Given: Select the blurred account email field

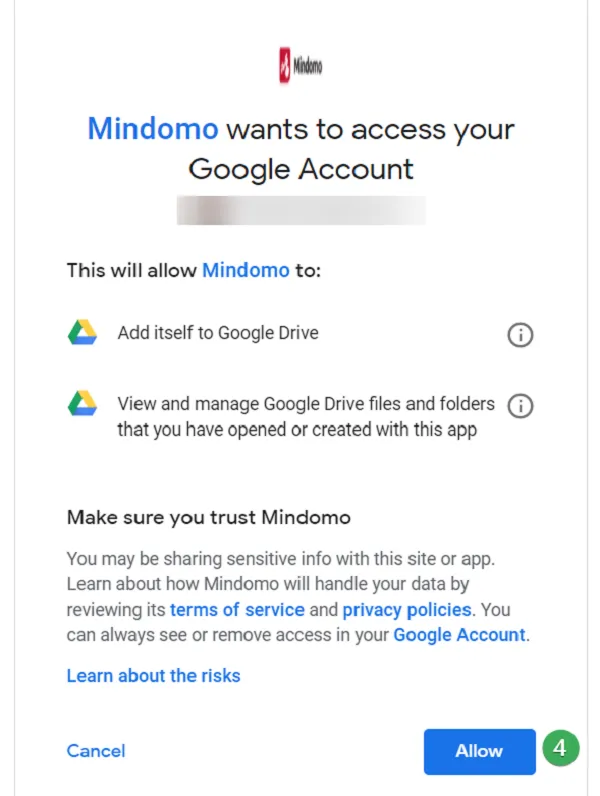Looking at the screenshot, I should pos(301,210).
